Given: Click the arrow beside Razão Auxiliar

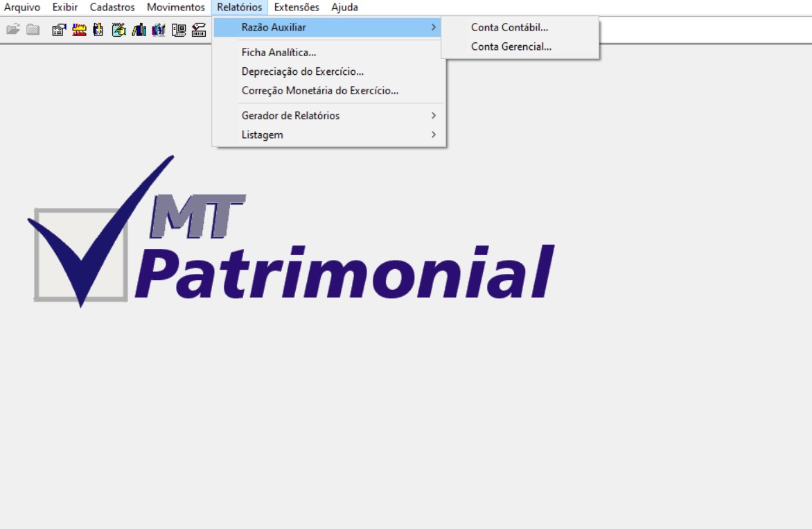Looking at the screenshot, I should click(x=434, y=28).
